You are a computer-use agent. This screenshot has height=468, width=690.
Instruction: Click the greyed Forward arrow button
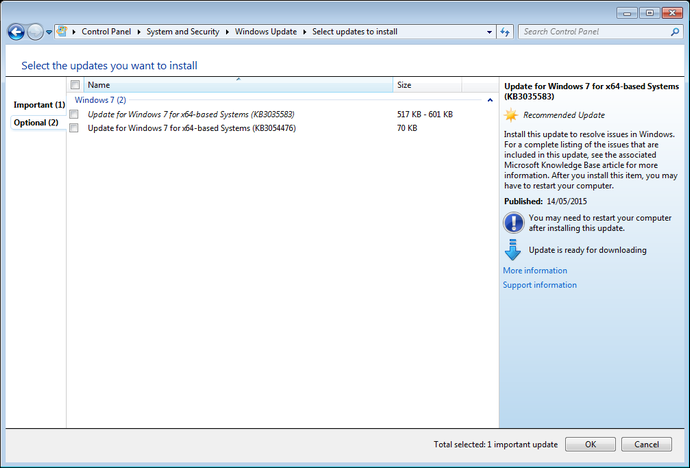click(35, 32)
